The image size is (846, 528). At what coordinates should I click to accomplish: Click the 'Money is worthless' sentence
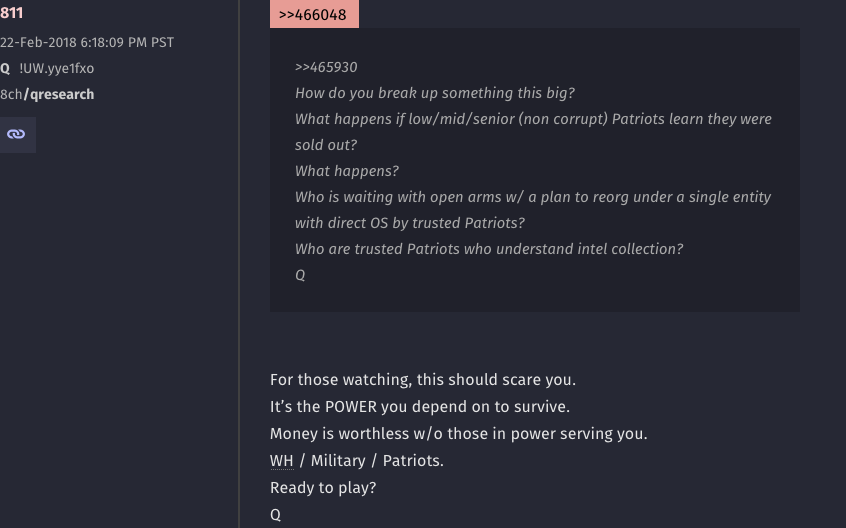click(x=459, y=434)
